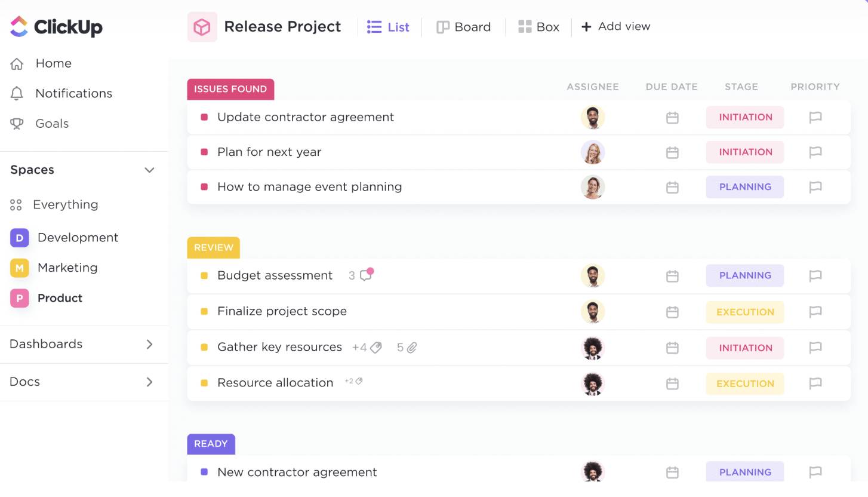Switch to the Box view tab
The image size is (868, 497).
(538, 27)
